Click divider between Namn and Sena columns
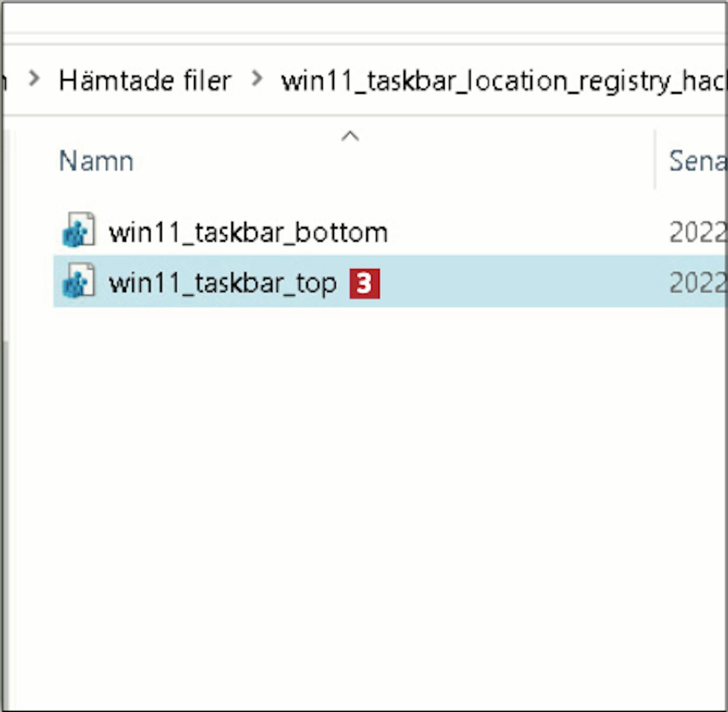 655,159
